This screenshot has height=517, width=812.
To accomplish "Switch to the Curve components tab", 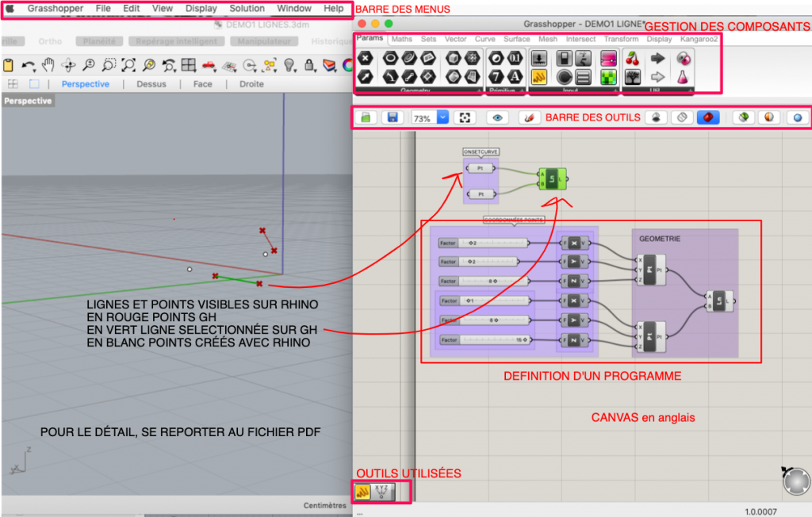I will [485, 39].
